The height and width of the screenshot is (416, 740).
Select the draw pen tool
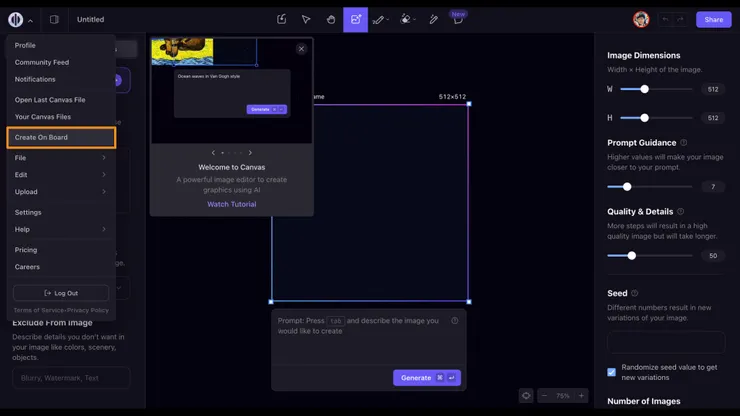pyautogui.click(x=378, y=19)
